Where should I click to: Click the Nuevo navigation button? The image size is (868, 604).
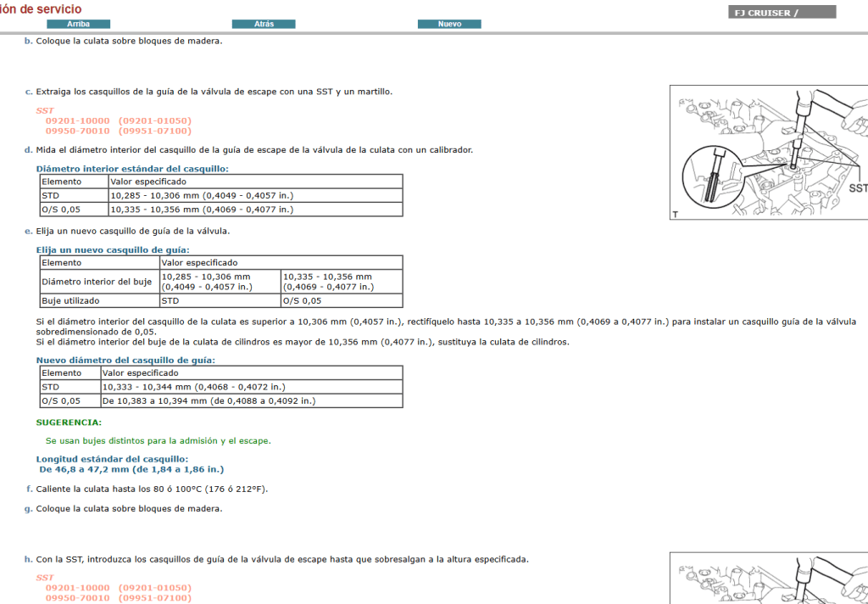coord(449,24)
